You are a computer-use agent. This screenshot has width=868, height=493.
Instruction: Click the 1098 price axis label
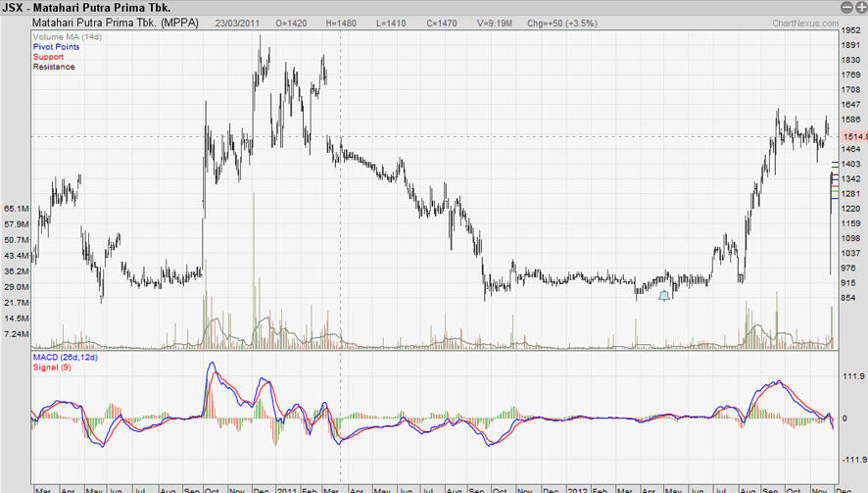pyautogui.click(x=850, y=238)
